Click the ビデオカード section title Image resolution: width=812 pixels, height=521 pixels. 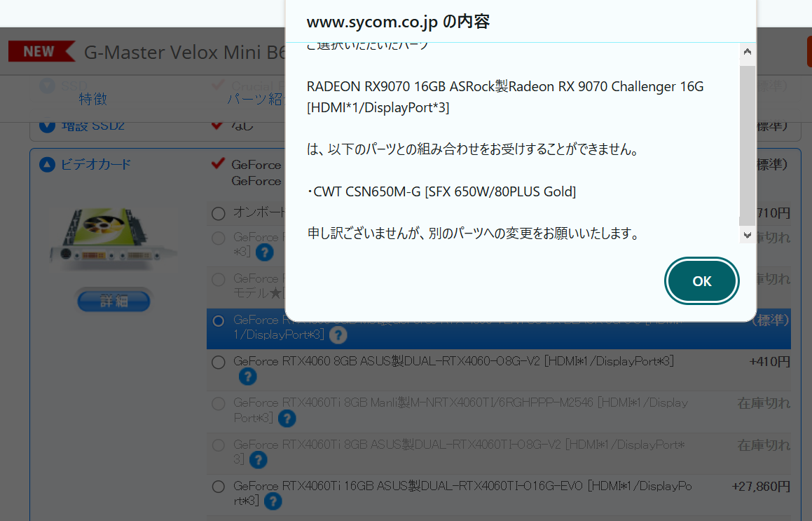tap(96, 164)
